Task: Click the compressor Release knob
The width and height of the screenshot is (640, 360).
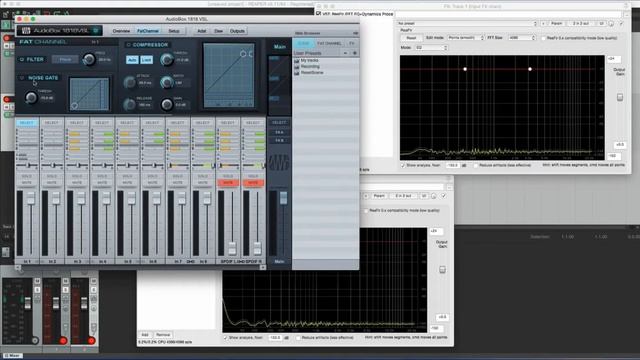Action: pyautogui.click(x=129, y=105)
